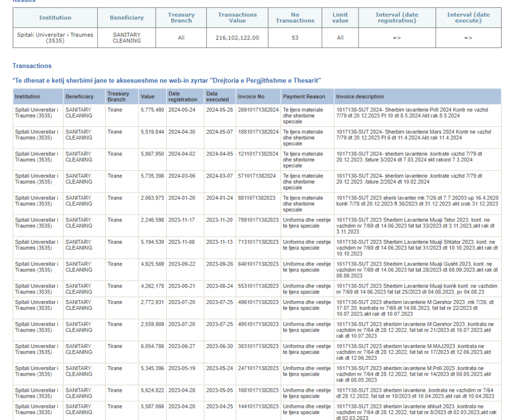Screen dimensions: 505x420
Task: Click the "Interval (date registration)" header
Action: [397, 18]
